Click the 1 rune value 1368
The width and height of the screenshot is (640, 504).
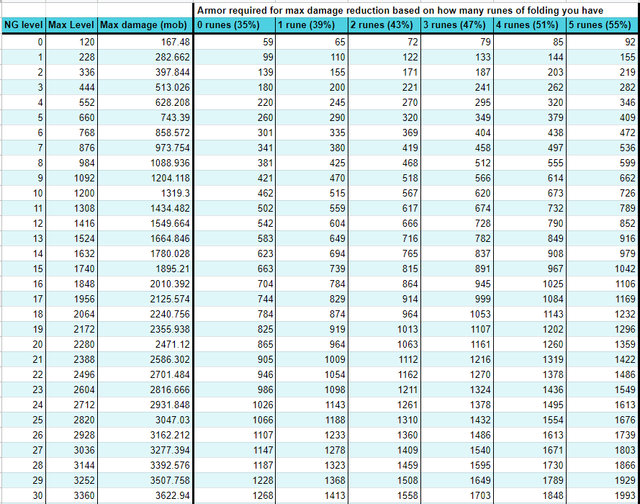(312, 480)
